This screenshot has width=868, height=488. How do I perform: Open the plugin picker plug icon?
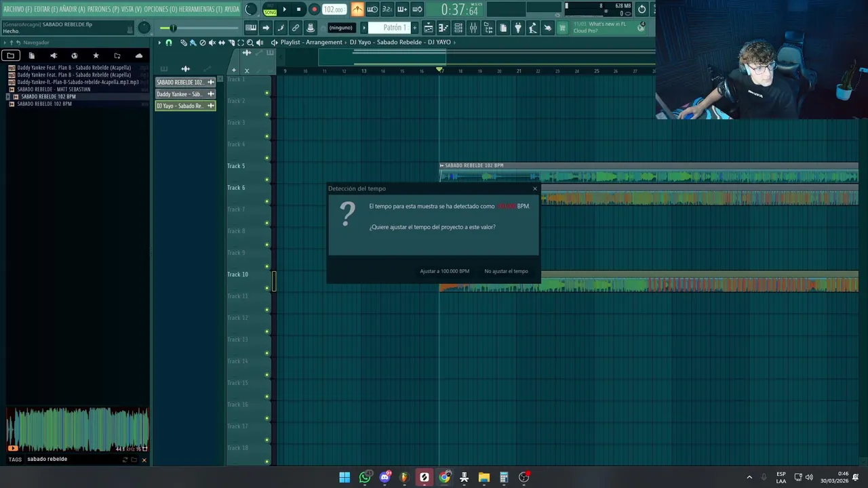pyautogui.click(x=518, y=28)
